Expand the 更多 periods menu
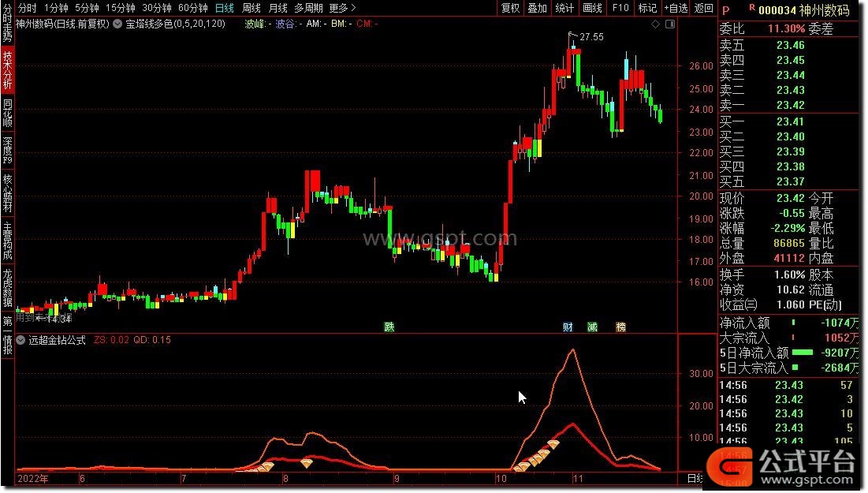 click(x=343, y=8)
